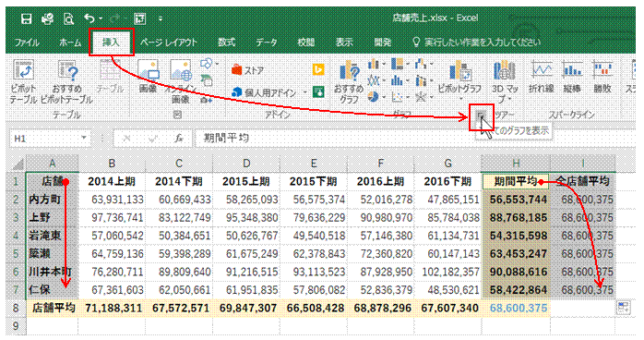Image resolution: width=644 pixels, height=340 pixels.
Task: Insert a 勝敗 sparkline
Action: 602,76
